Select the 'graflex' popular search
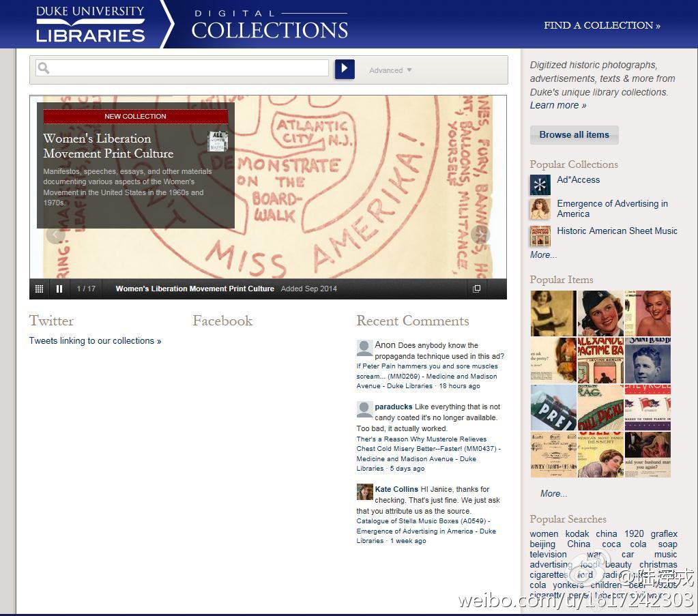This screenshot has height=616, width=698. tap(664, 533)
